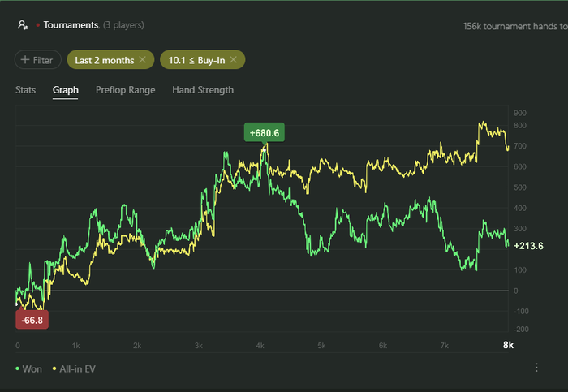This screenshot has height=392, width=568.
Task: Toggle the All-in EV line in legend
Action: pos(75,368)
